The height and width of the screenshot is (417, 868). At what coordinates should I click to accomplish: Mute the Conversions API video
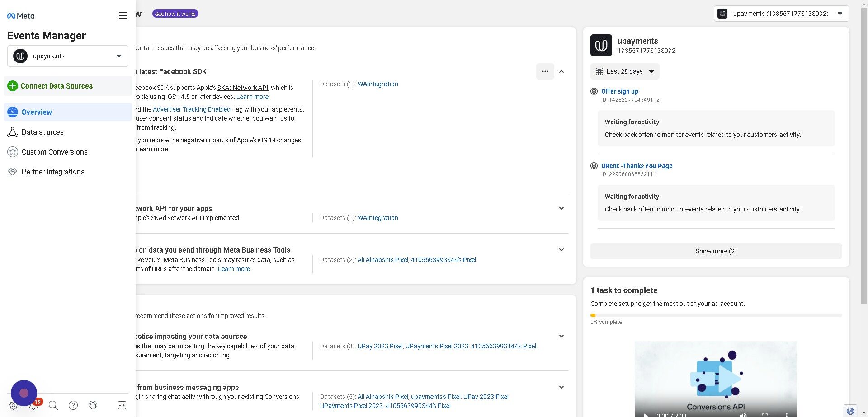743,414
